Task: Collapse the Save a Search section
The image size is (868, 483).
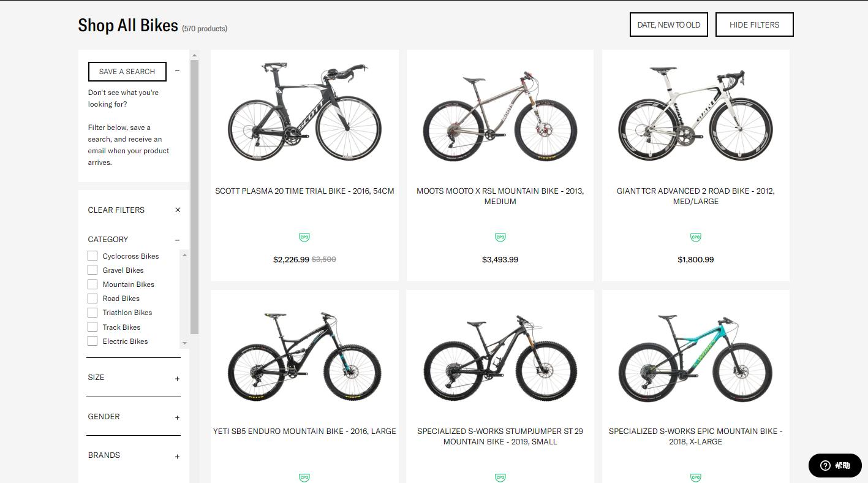Action: coord(177,71)
